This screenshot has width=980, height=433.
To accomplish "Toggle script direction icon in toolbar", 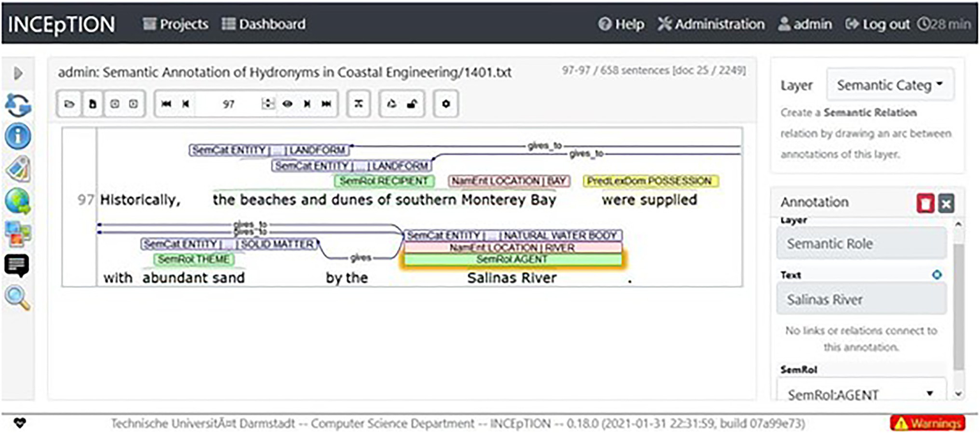I will (359, 104).
